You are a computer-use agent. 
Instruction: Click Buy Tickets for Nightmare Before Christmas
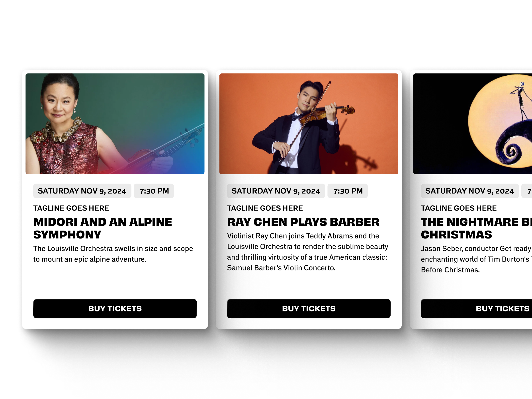coord(476,309)
